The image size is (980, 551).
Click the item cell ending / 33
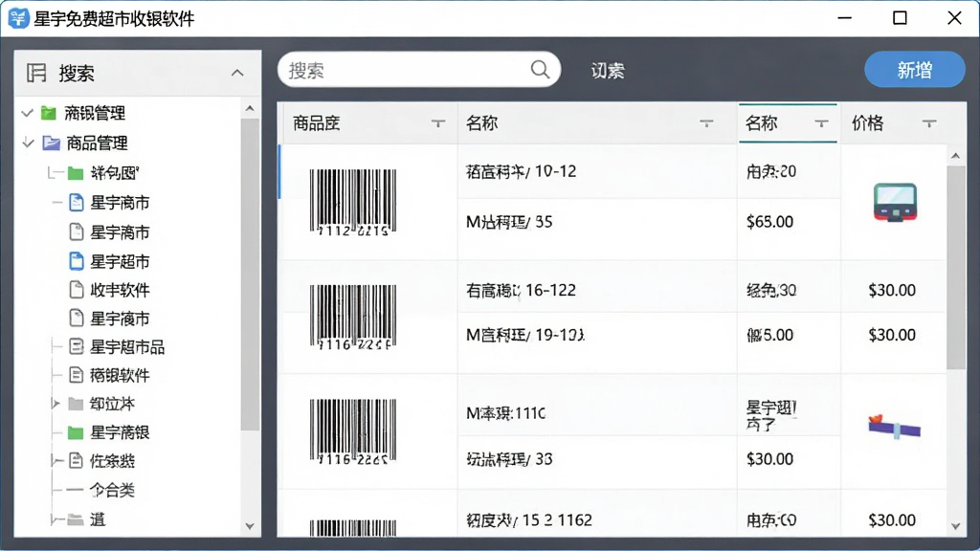(597, 462)
